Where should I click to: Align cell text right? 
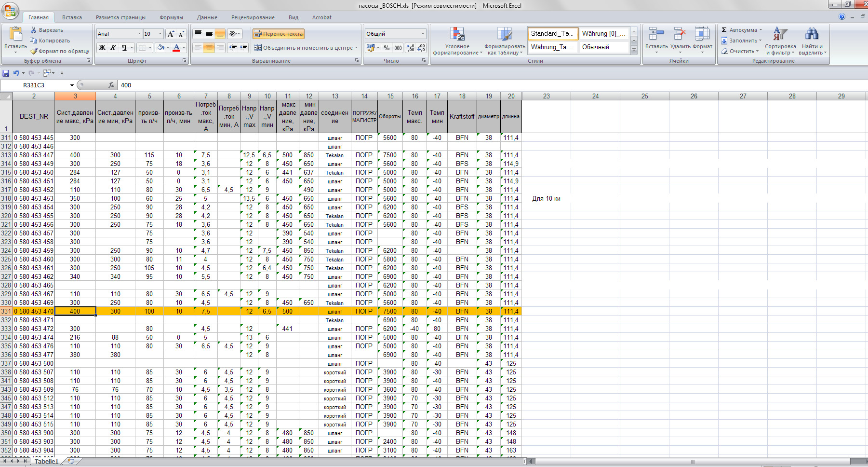point(220,48)
